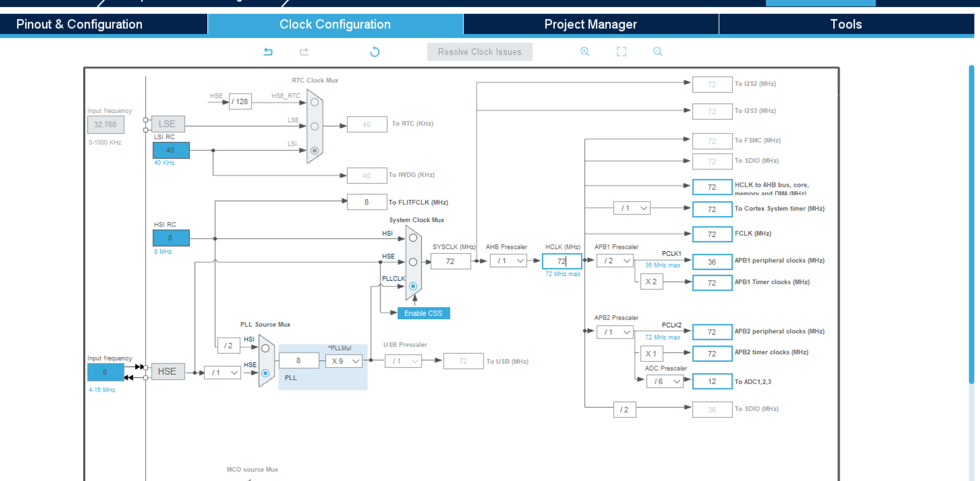The height and width of the screenshot is (481, 980).
Task: Click the HCLK (MHz) input field
Action: tap(562, 261)
